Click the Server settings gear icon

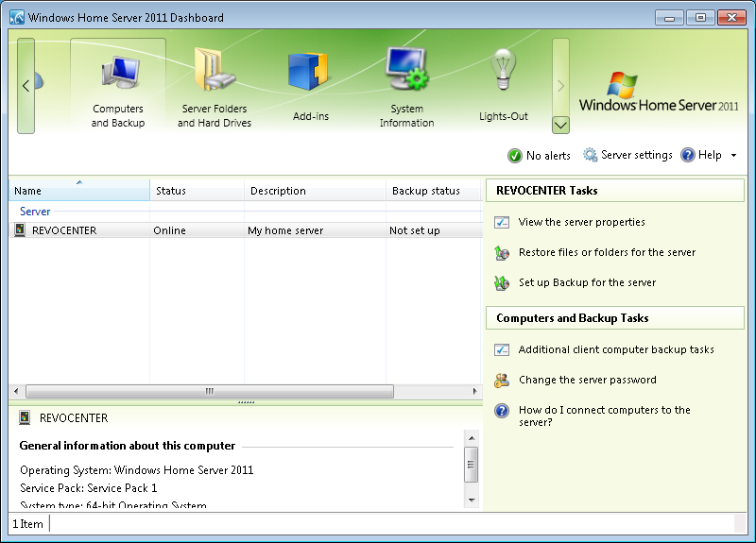click(x=590, y=155)
